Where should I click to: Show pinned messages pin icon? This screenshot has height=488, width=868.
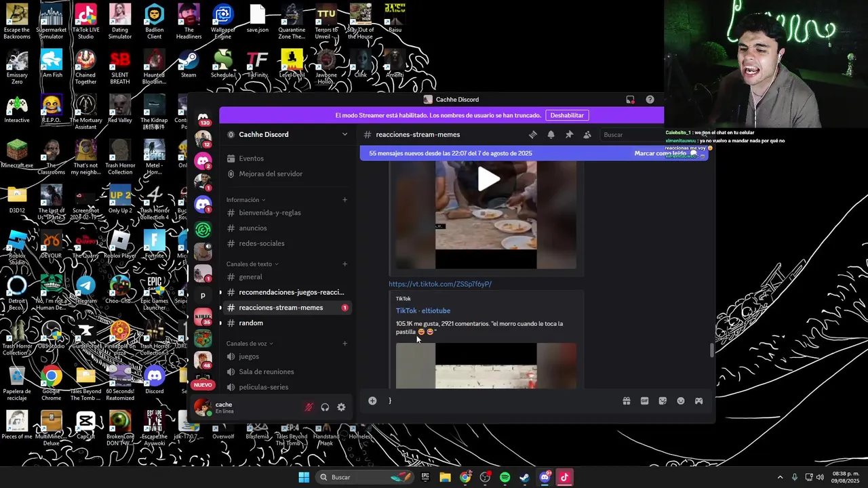569,135
